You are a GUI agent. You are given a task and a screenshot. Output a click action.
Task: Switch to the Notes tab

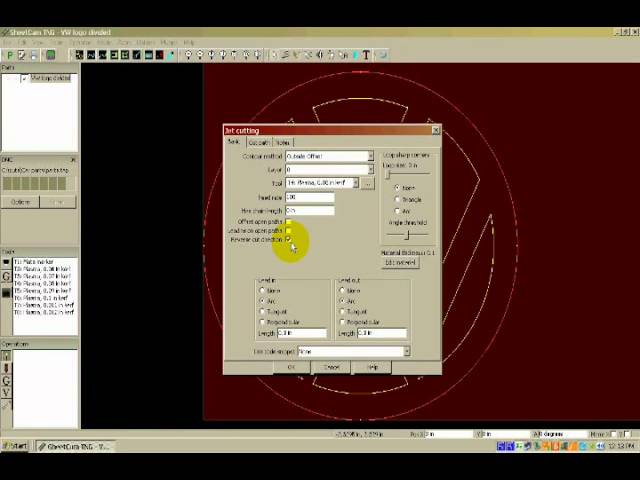click(282, 142)
